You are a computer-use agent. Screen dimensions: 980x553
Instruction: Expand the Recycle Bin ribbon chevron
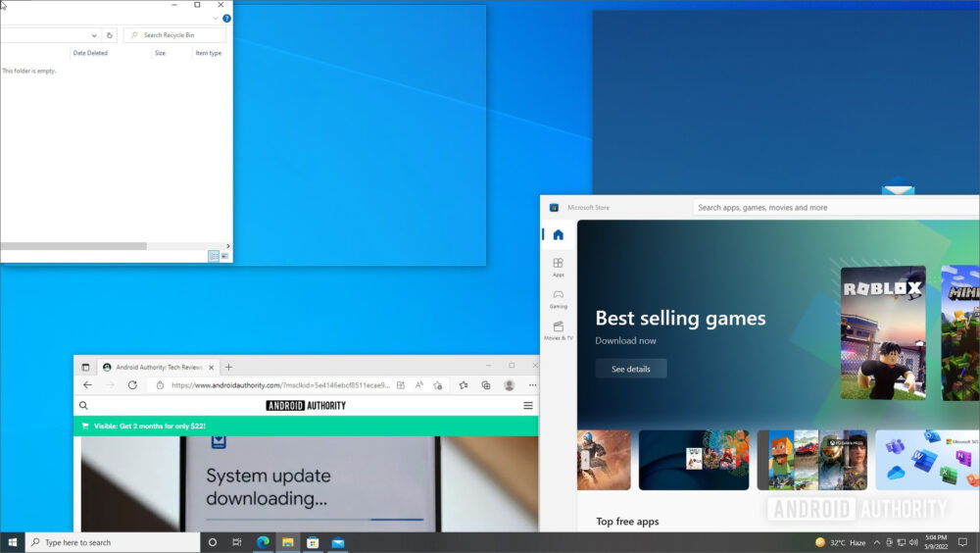[216, 19]
